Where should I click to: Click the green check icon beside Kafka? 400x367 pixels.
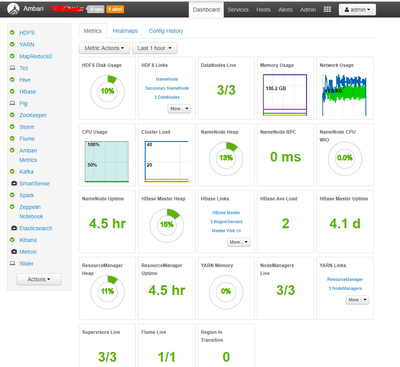point(12,171)
